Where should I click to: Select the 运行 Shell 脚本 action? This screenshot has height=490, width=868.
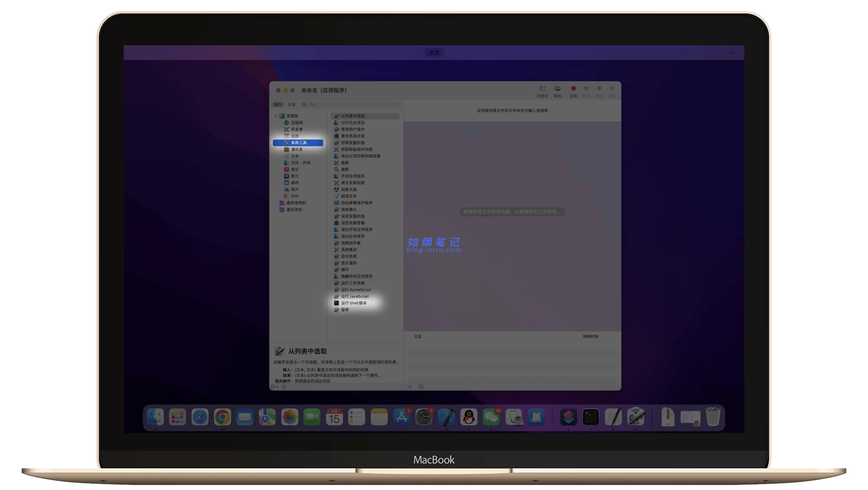click(x=353, y=303)
